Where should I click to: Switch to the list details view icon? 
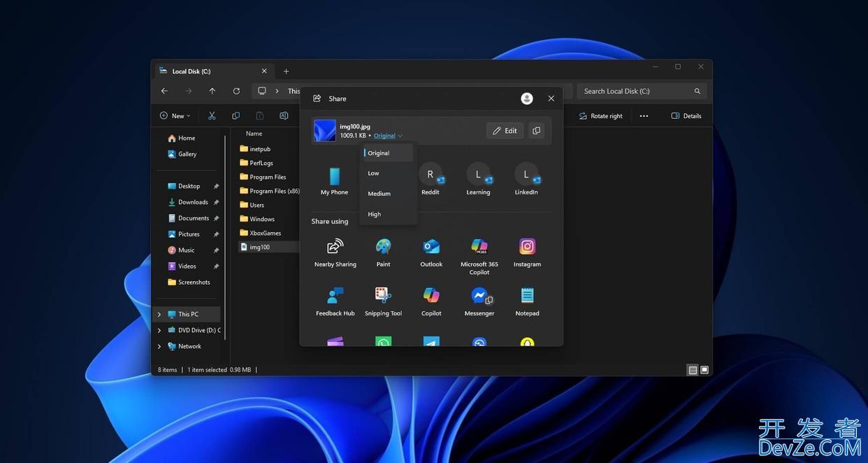(x=693, y=370)
